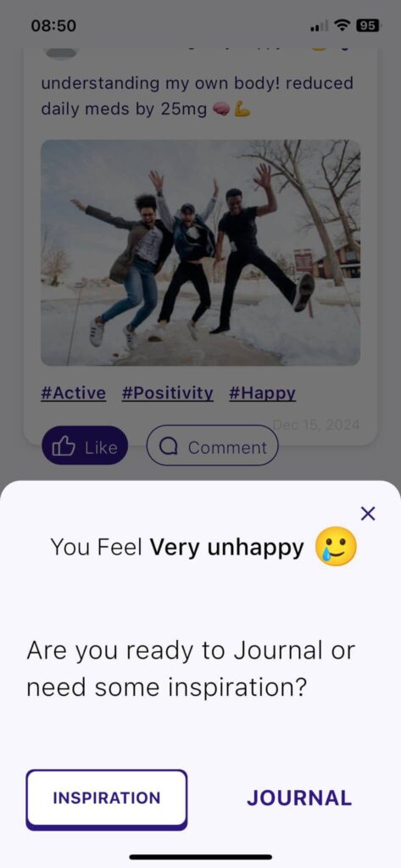Tap the speech bubble icon in Comment
This screenshot has height=868, width=401.
(x=169, y=448)
